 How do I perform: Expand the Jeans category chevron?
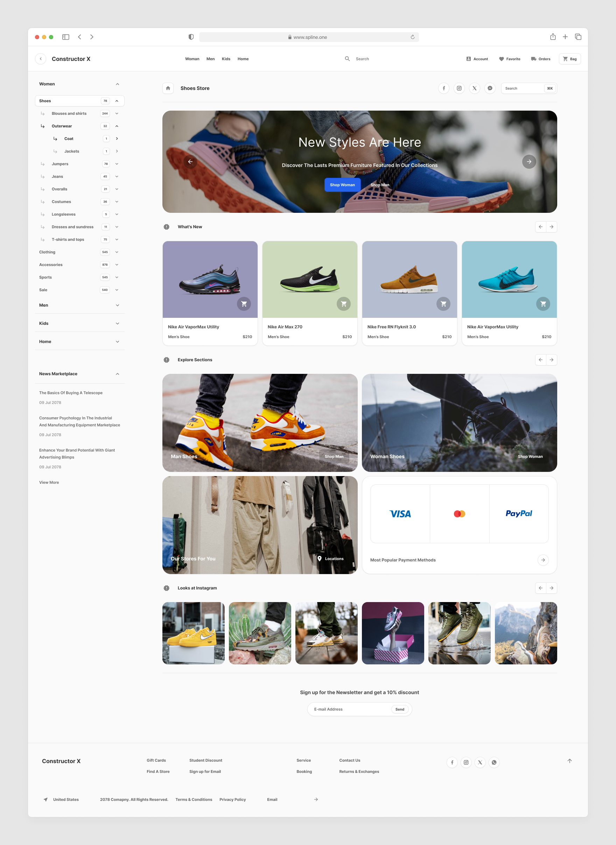[117, 177]
